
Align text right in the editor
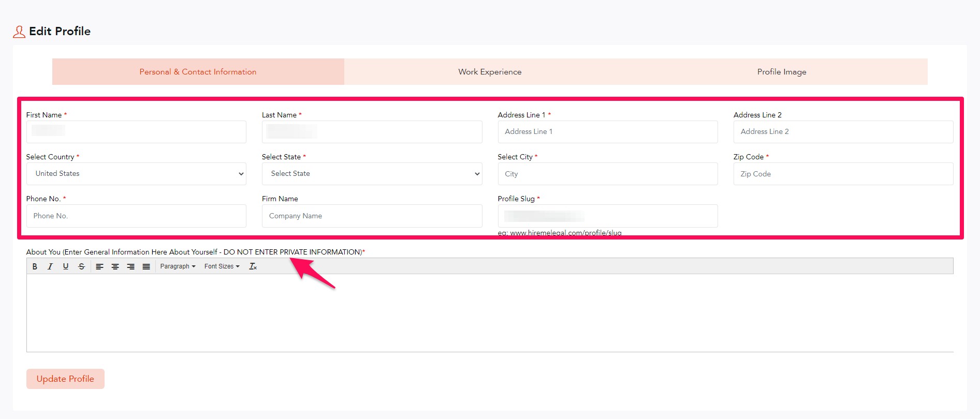tap(130, 266)
